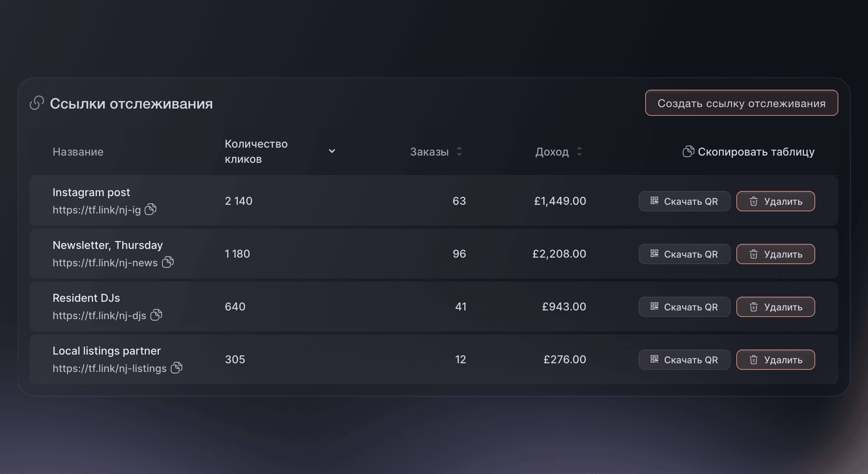
Task: Click the chain link icon by title
Action: pyautogui.click(x=37, y=103)
